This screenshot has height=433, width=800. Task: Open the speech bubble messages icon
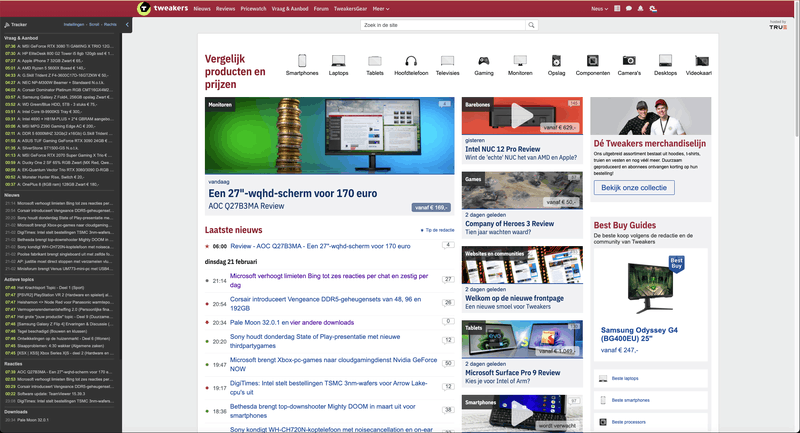coord(629,9)
